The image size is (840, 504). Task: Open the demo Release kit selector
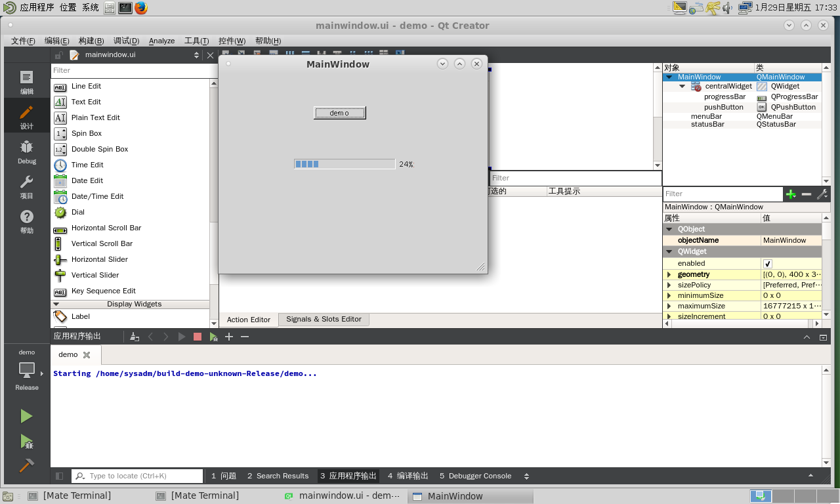[x=26, y=370]
